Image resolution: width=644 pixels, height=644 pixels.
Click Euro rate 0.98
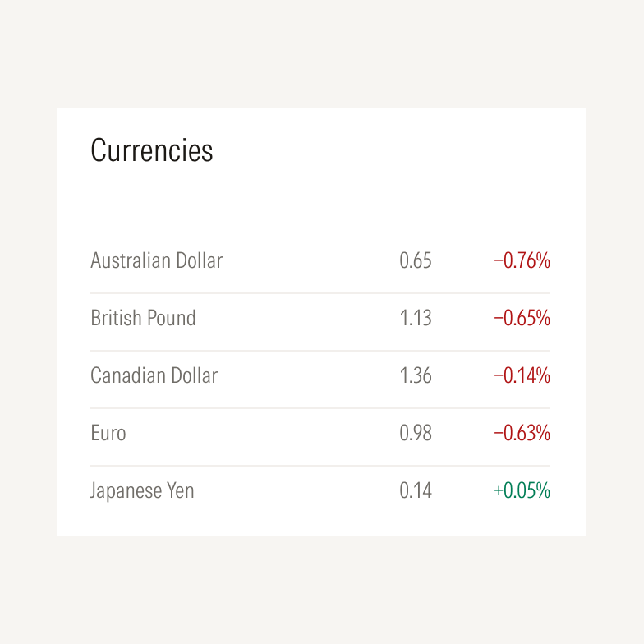(416, 434)
